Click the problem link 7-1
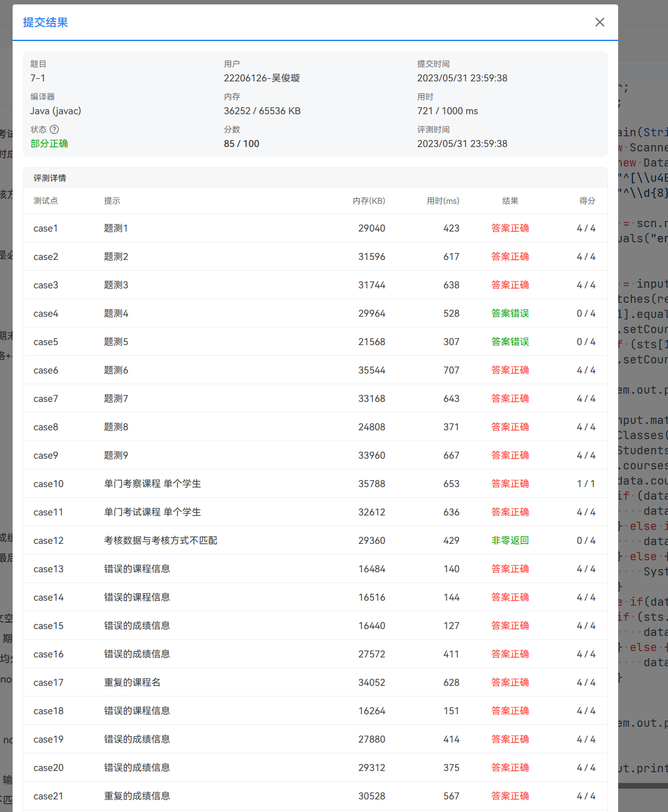This screenshot has width=668, height=812. click(39, 78)
